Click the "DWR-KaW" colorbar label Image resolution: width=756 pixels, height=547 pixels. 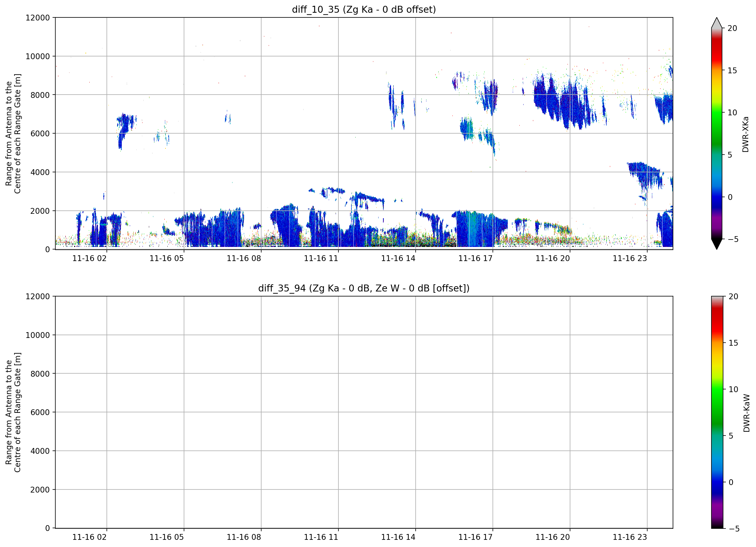(747, 413)
